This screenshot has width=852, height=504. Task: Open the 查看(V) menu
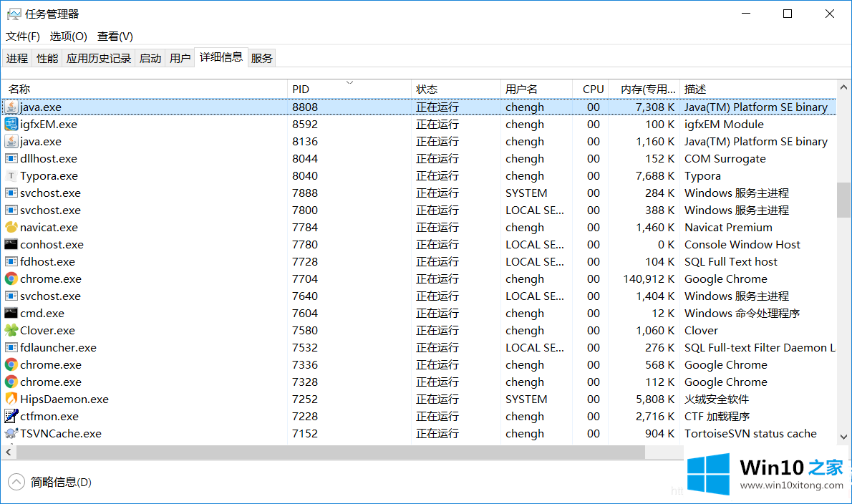pos(115,37)
